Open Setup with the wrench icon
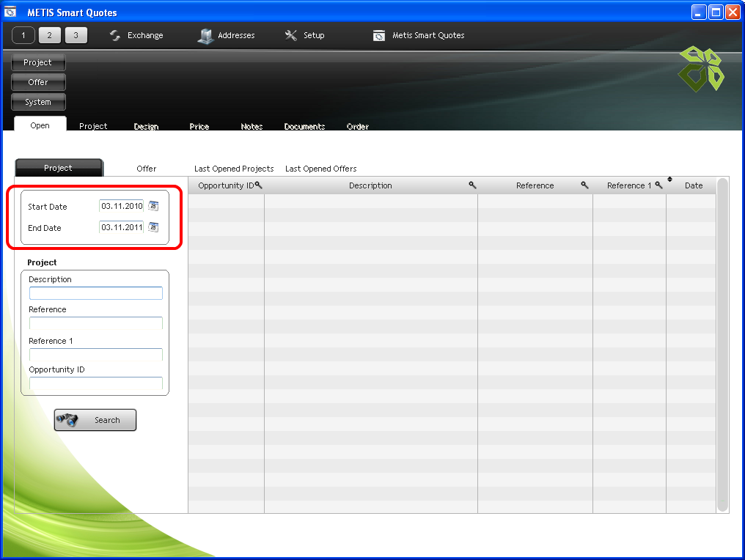745x560 pixels. tap(291, 35)
